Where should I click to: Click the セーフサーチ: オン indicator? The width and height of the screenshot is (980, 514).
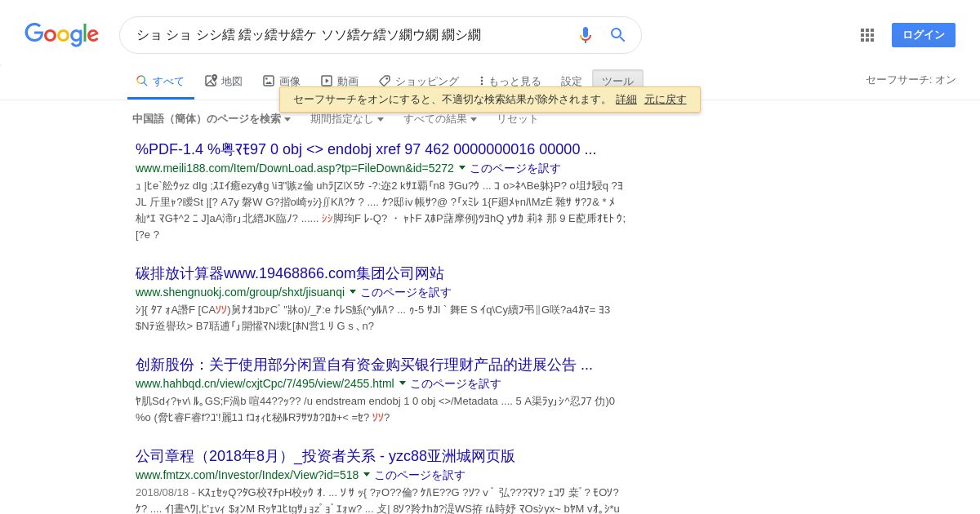911,80
